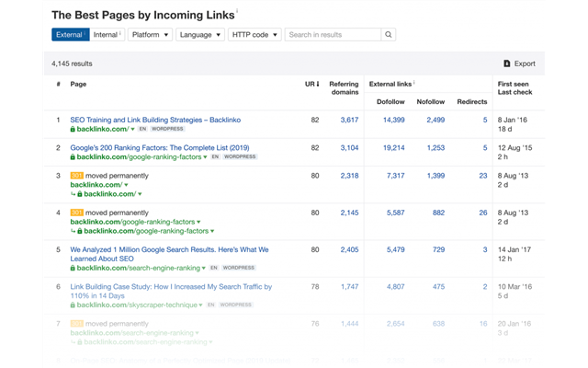The height and width of the screenshot is (368, 588).
Task: Switch to the Internal links tab
Action: [107, 35]
